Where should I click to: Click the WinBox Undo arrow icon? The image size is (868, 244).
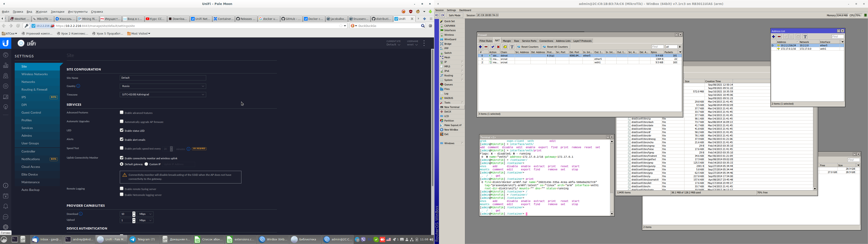pos(437,15)
